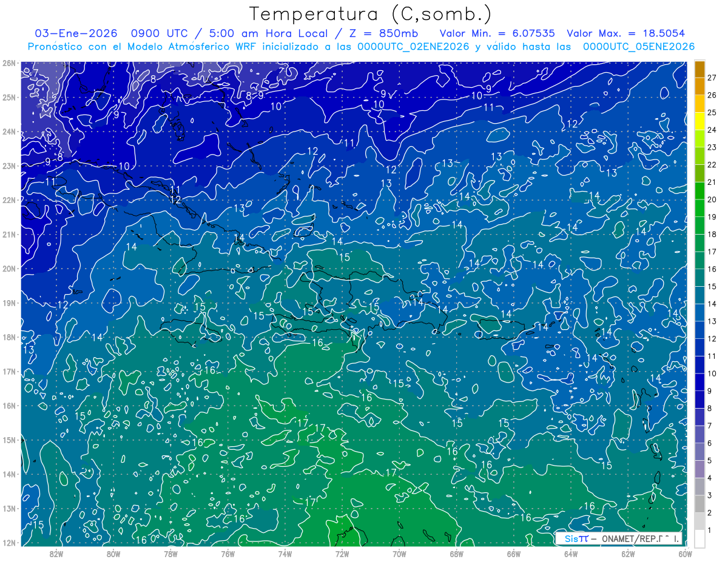The image size is (728, 562).
Task: Pick orange legend swatch between 26 and 27
Action: [x=699, y=87]
